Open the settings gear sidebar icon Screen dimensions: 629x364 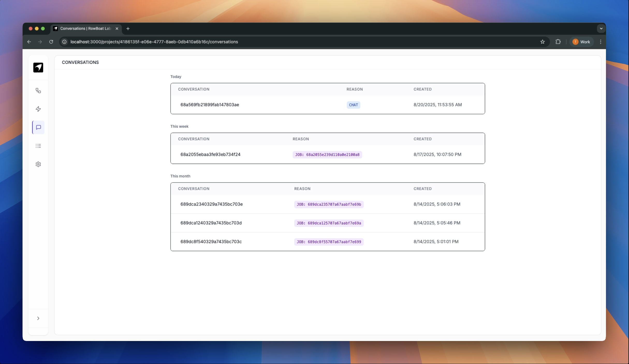tap(38, 164)
